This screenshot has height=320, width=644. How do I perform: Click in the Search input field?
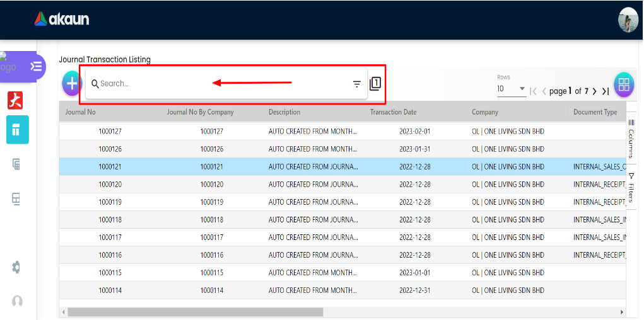pos(221,84)
